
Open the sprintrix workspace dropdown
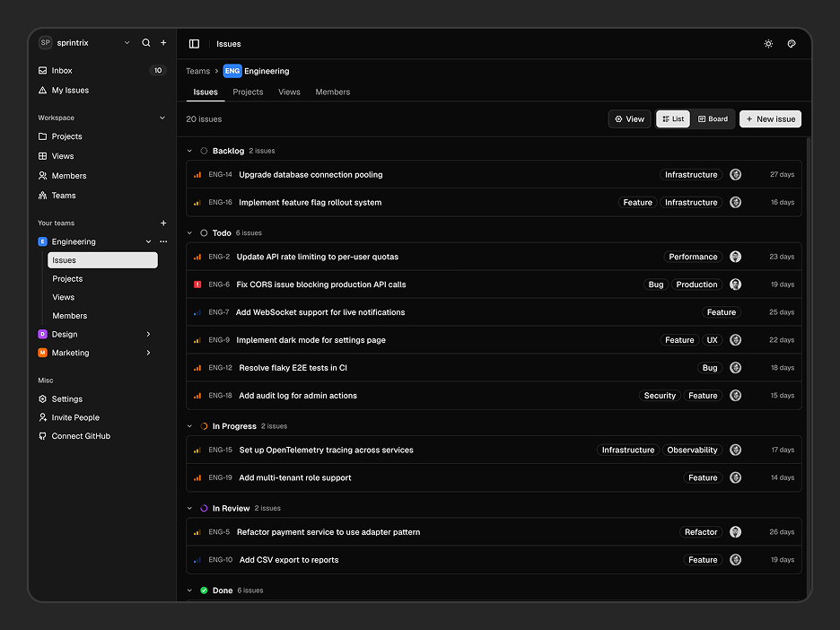point(127,43)
